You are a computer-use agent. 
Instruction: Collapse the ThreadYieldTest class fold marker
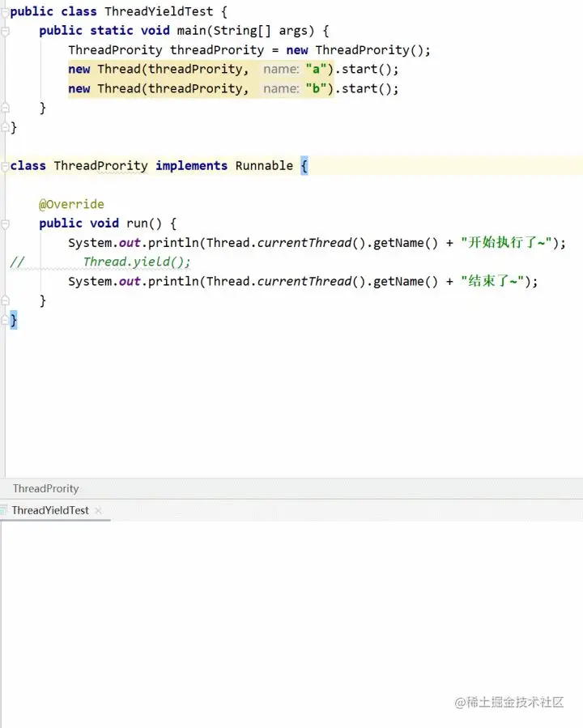click(x=5, y=11)
